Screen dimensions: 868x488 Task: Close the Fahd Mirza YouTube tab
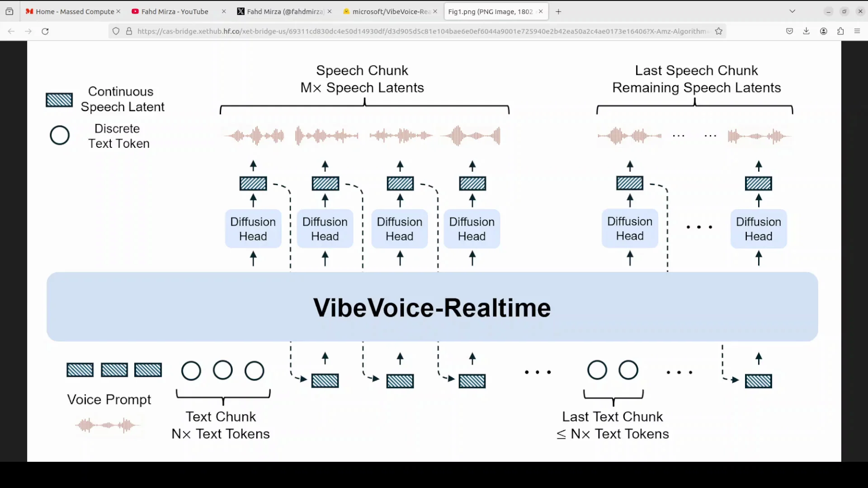click(x=224, y=11)
